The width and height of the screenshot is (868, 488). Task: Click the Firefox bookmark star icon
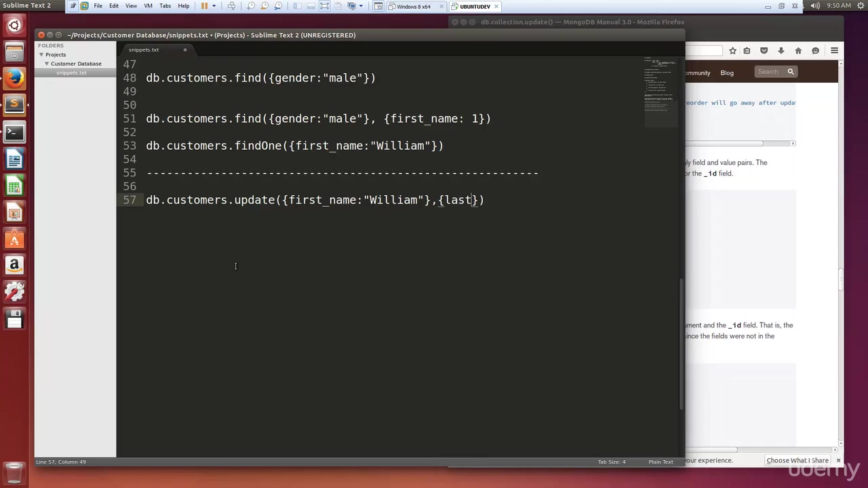point(732,51)
